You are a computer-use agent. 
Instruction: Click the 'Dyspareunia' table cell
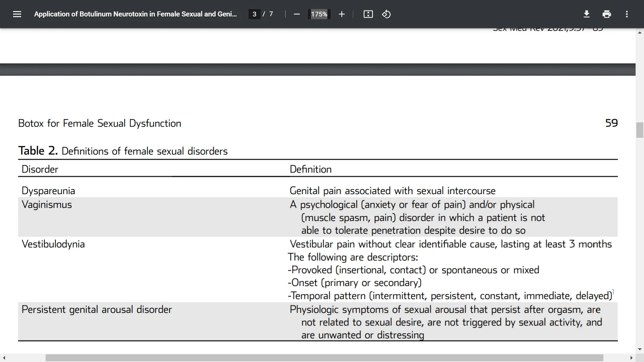coord(48,191)
